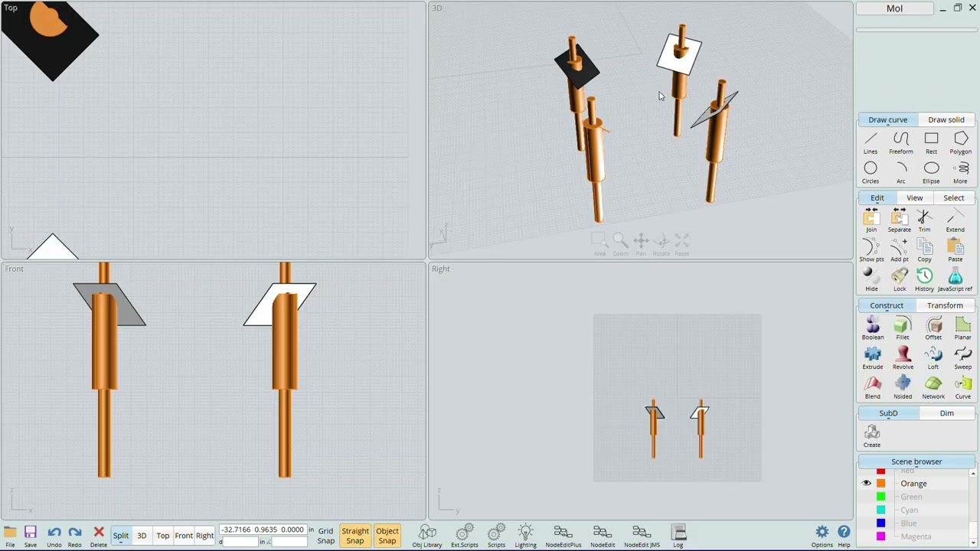Open the View tab
The image size is (980, 551).
[915, 197]
